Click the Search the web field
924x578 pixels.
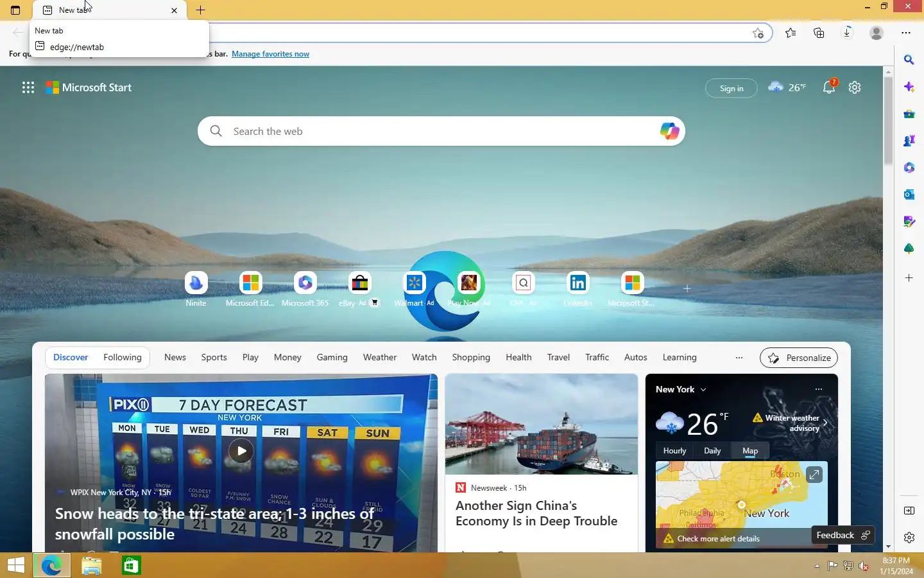point(441,131)
